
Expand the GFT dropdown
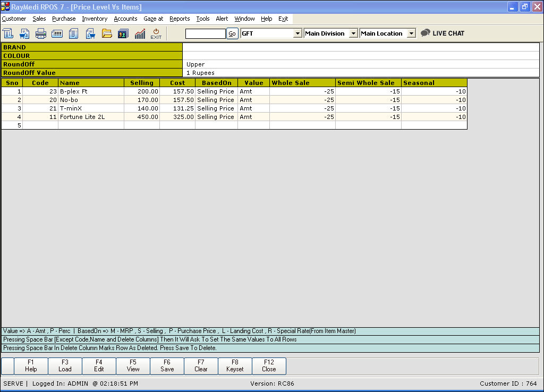[x=297, y=33]
